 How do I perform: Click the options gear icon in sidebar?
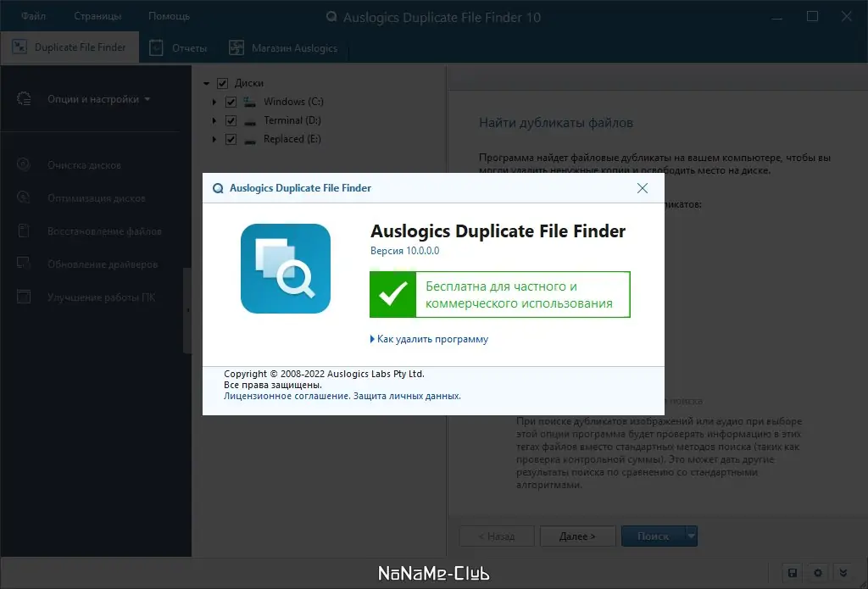[24, 98]
